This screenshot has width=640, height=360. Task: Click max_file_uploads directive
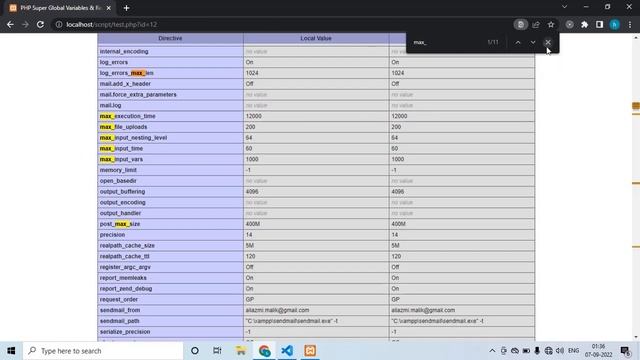[123, 127]
